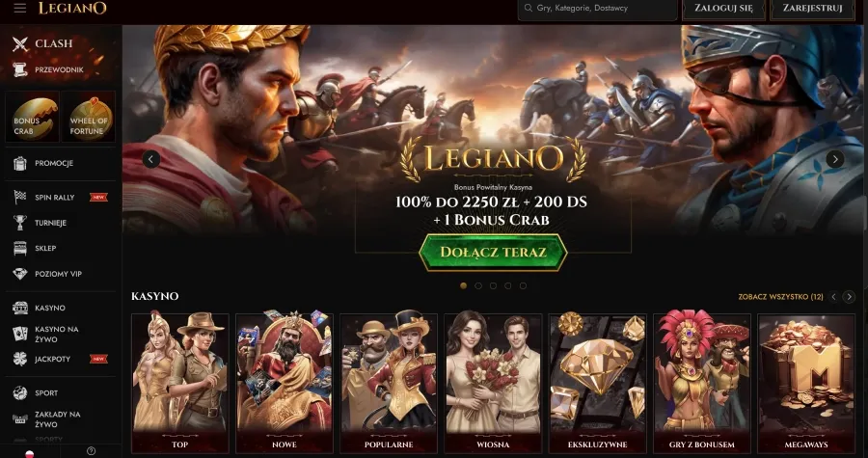Click the Poziomy VIP diamond icon
This screenshot has width=868, height=458.
20,274
